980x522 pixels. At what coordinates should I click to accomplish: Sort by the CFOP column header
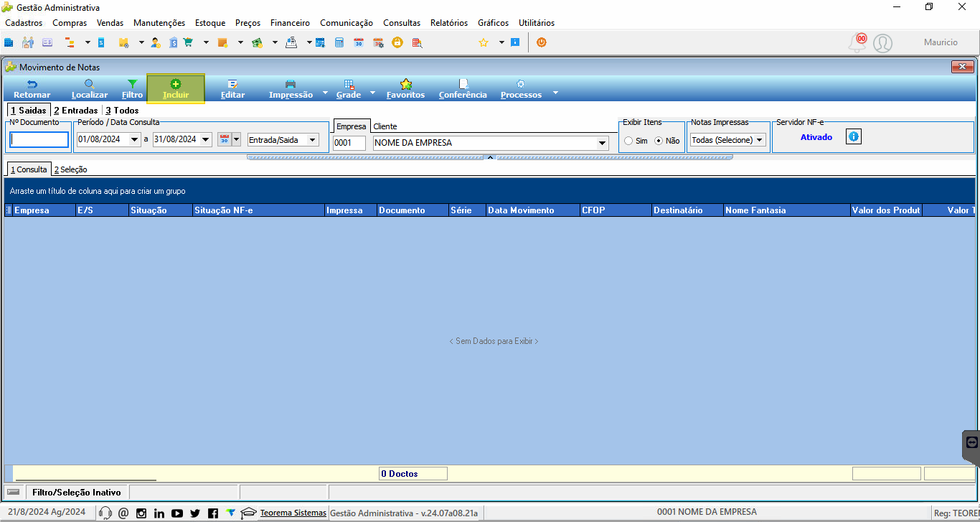point(616,210)
